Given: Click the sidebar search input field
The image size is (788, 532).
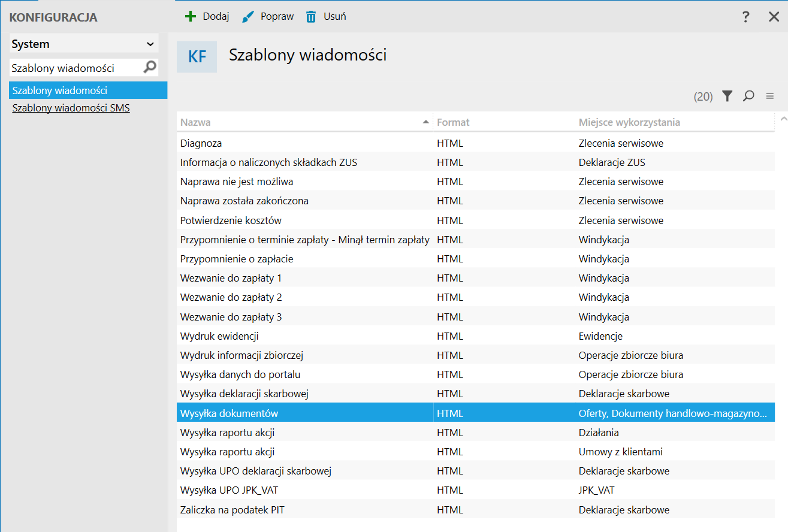Looking at the screenshot, I should point(75,68).
